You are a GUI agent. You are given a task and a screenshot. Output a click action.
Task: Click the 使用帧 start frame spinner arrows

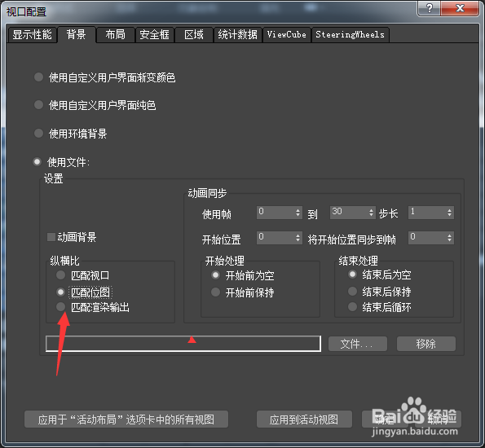tap(298, 213)
